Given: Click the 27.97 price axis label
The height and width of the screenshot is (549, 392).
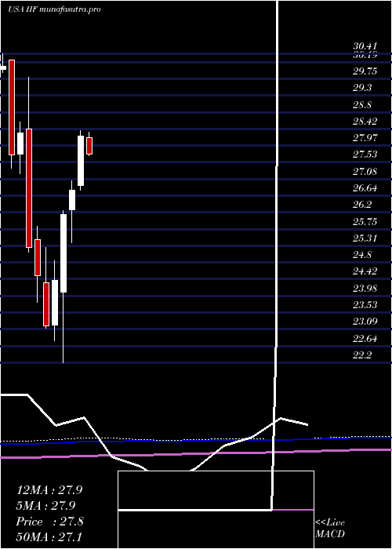Looking at the screenshot, I should coord(365,138).
